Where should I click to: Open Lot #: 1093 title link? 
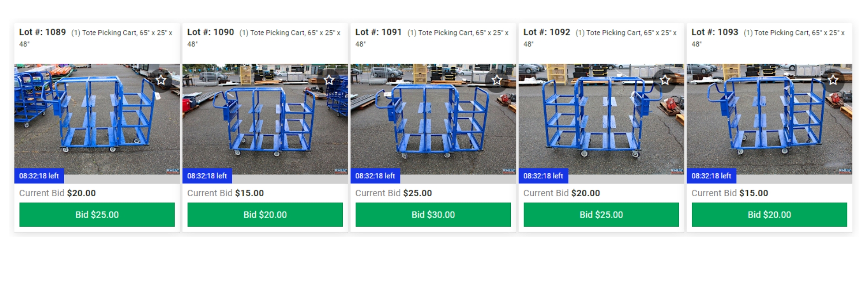tap(715, 32)
